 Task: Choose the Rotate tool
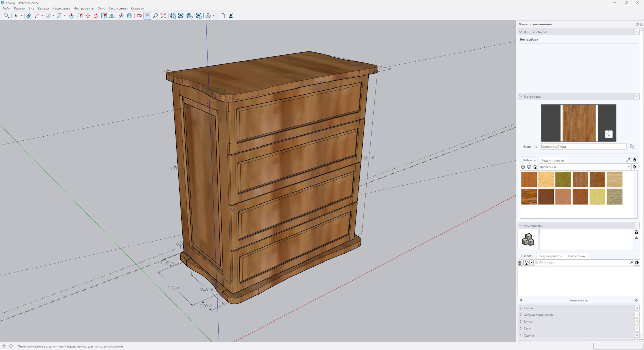click(96, 16)
